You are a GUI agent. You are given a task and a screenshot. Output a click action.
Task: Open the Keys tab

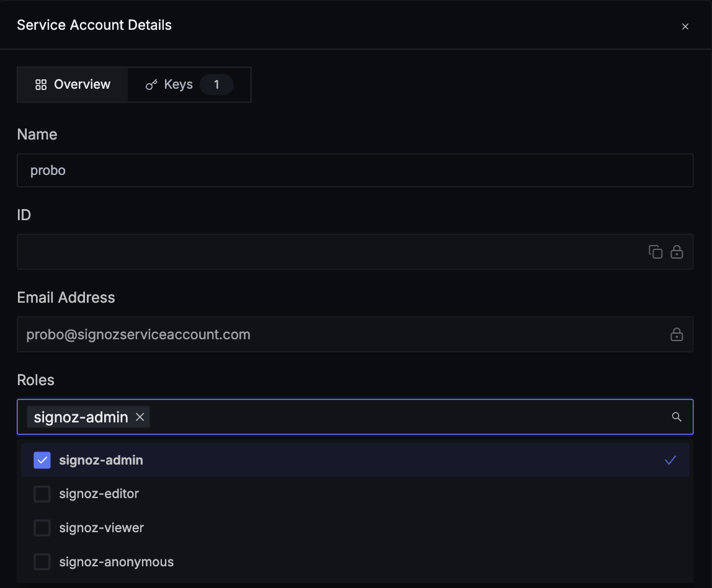(189, 84)
